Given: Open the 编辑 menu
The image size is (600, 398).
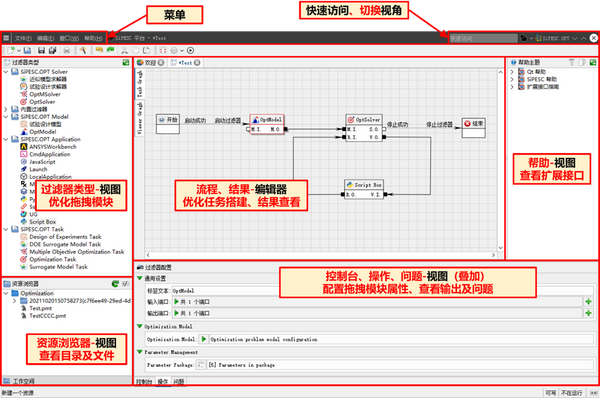Looking at the screenshot, I should [x=46, y=38].
